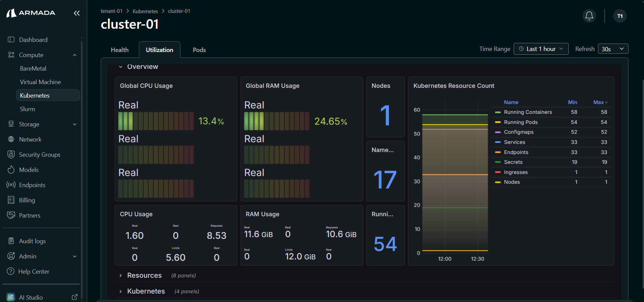Switch to the Health tab

click(120, 50)
